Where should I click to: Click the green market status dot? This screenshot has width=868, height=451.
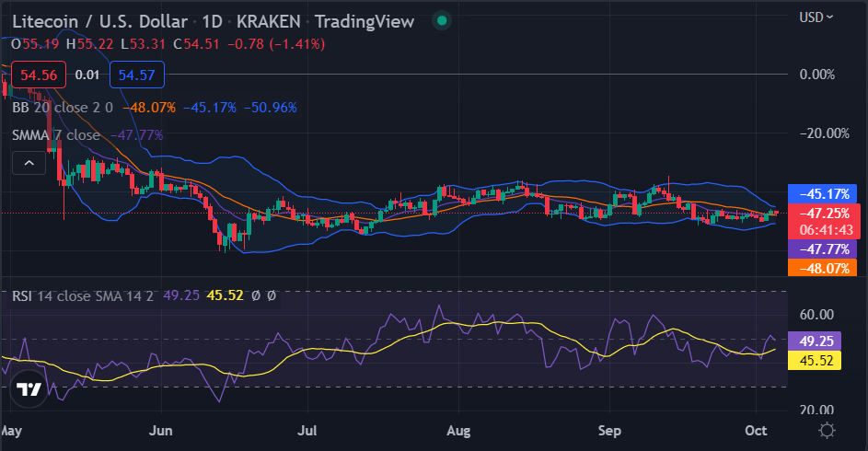pos(442,21)
